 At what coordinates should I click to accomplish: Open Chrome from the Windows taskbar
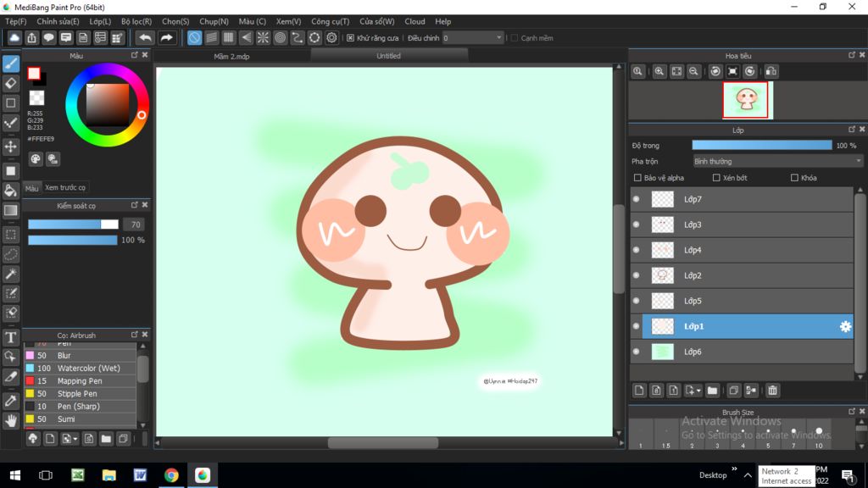pyautogui.click(x=171, y=475)
